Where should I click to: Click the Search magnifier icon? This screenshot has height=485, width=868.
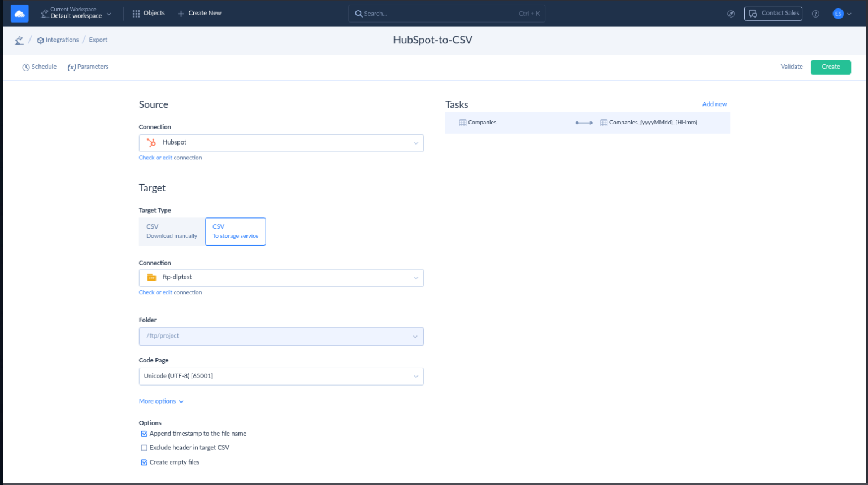(359, 13)
